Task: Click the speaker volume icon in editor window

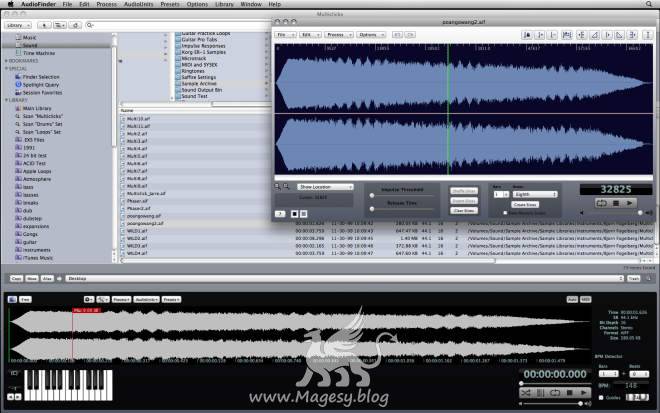Action: click(x=649, y=213)
